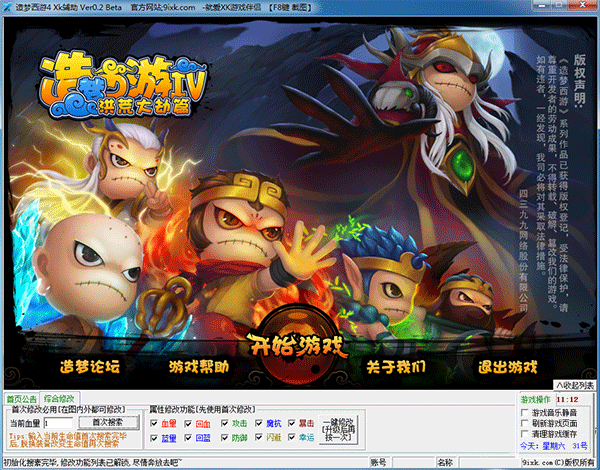Toggle the 蓝量 checkbox
This screenshot has height=470, width=600.
click(154, 437)
